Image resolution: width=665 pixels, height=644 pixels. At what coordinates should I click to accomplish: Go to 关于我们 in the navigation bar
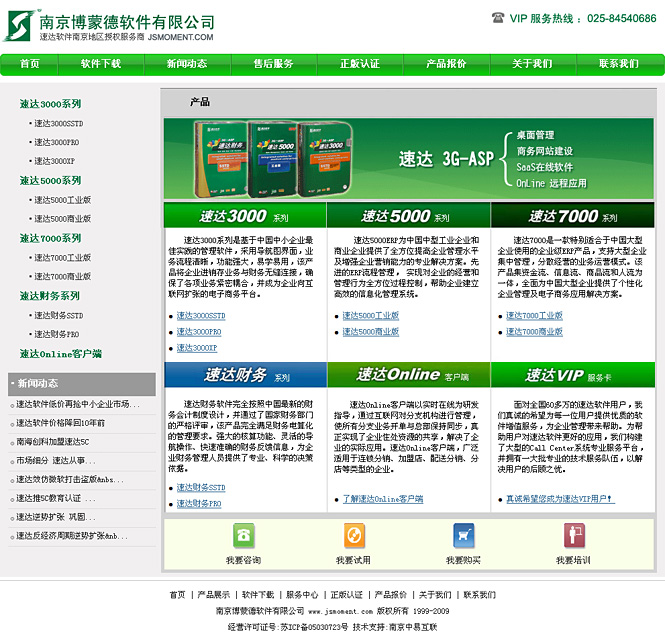point(532,64)
